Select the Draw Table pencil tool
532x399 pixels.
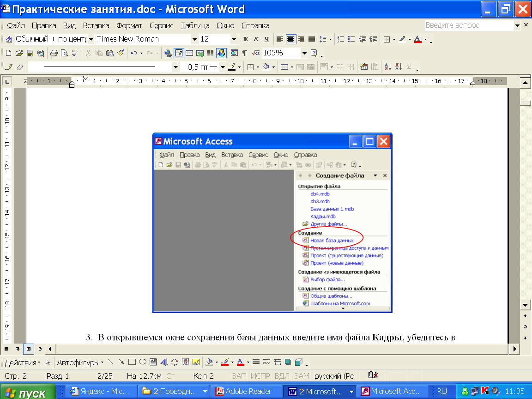pyautogui.click(x=9, y=67)
